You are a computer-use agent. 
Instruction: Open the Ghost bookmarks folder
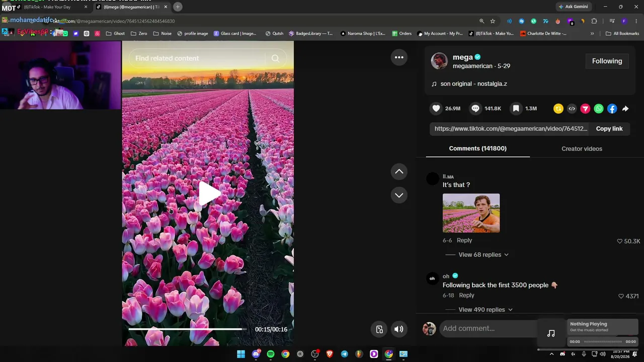[115, 34]
